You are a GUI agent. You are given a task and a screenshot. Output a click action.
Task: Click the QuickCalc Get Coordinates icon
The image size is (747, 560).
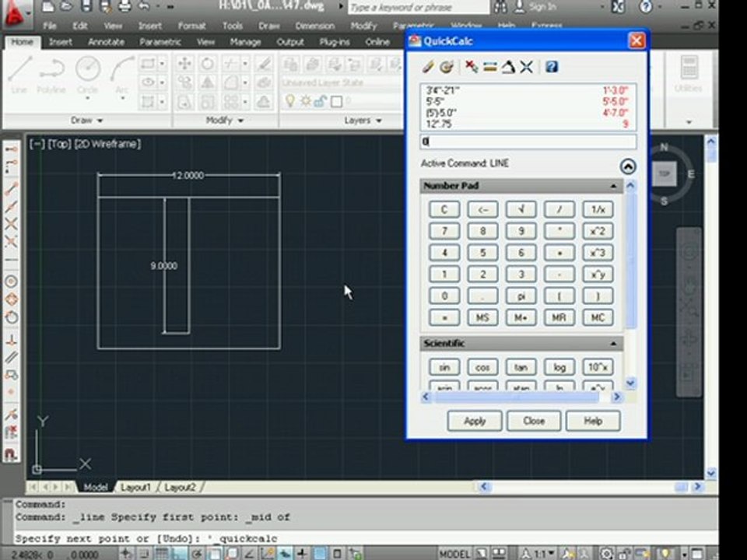[472, 67]
